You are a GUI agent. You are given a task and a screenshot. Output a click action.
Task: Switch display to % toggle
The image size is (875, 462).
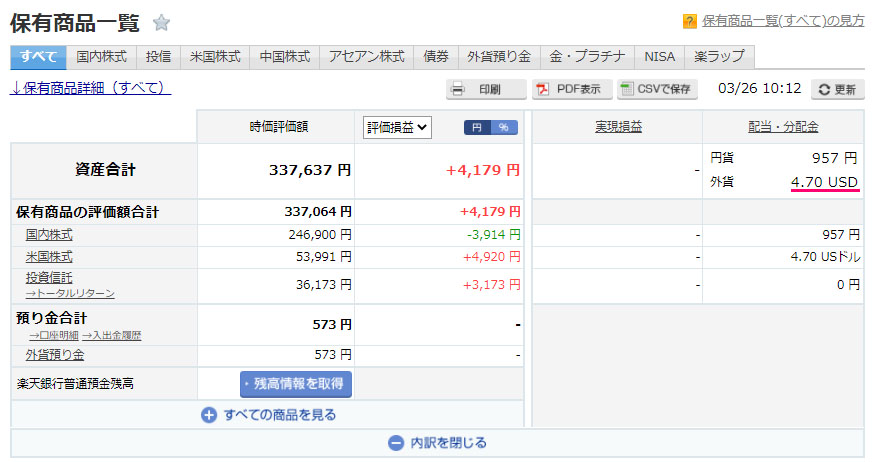505,127
